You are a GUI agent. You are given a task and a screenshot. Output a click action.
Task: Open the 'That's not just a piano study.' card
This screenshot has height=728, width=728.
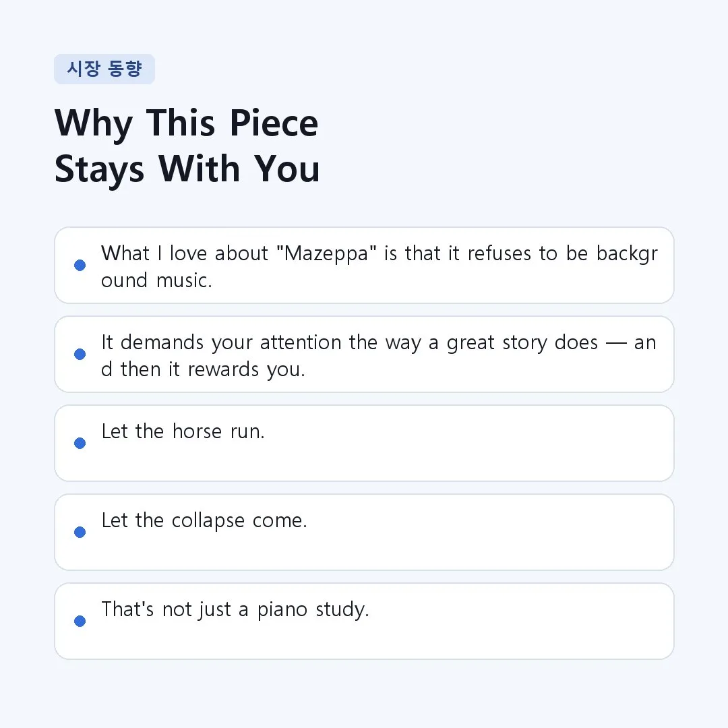(x=364, y=621)
